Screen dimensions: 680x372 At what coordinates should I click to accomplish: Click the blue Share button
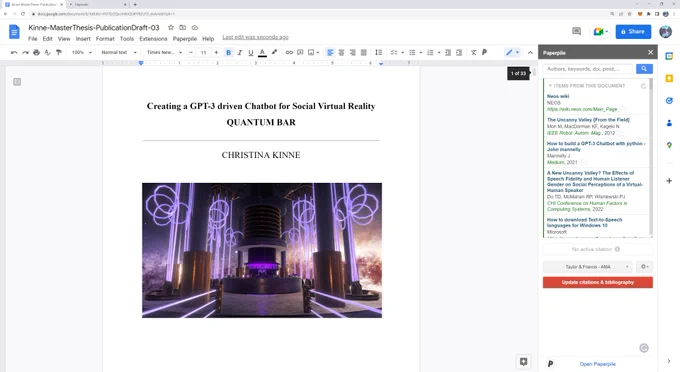[x=633, y=32]
